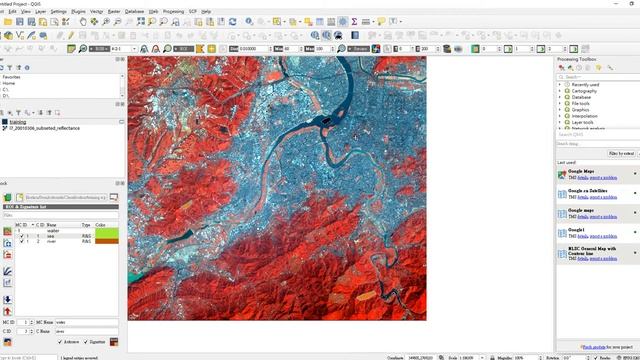Click 'details' link under Google.cn Satellites
This screenshot has width=640, height=360.
click(582, 197)
